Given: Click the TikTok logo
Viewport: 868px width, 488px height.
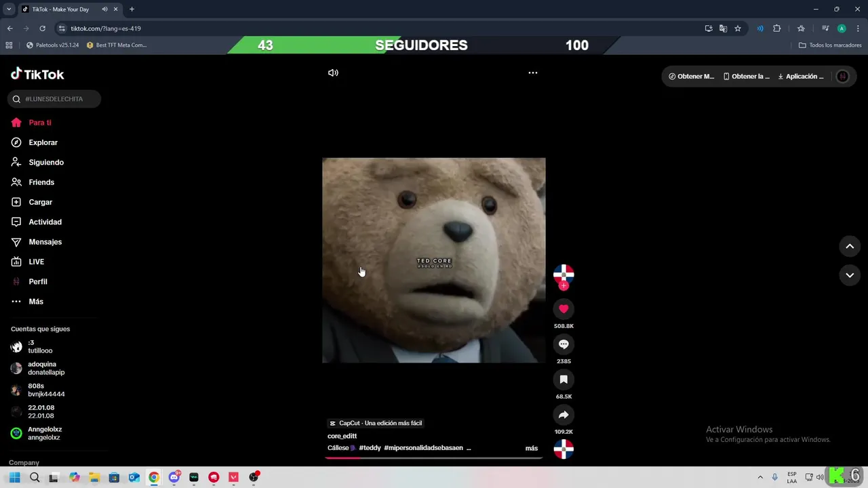Looking at the screenshot, I should (x=37, y=74).
